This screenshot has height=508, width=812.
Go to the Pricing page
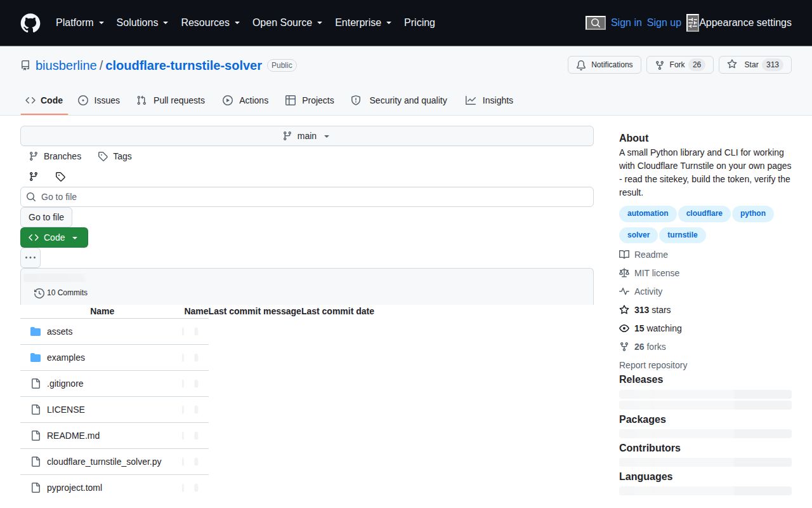click(x=419, y=22)
